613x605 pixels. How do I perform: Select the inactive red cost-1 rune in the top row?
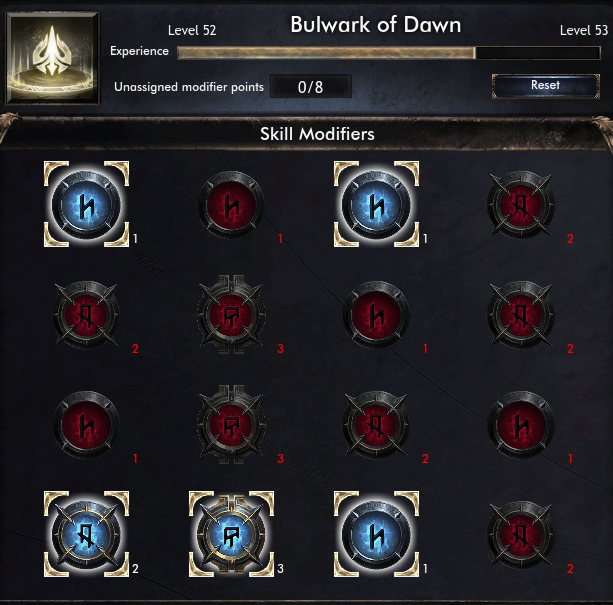231,205
